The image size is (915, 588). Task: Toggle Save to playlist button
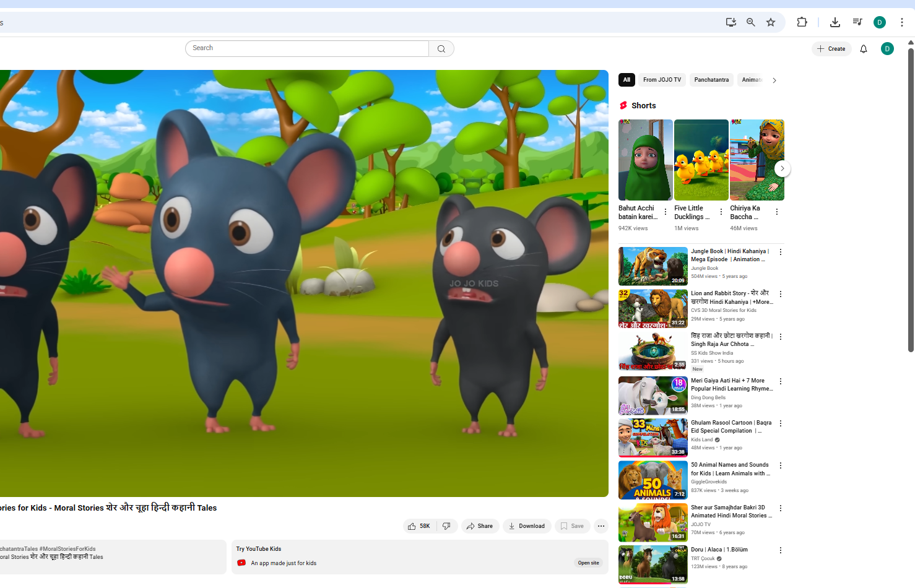point(572,526)
